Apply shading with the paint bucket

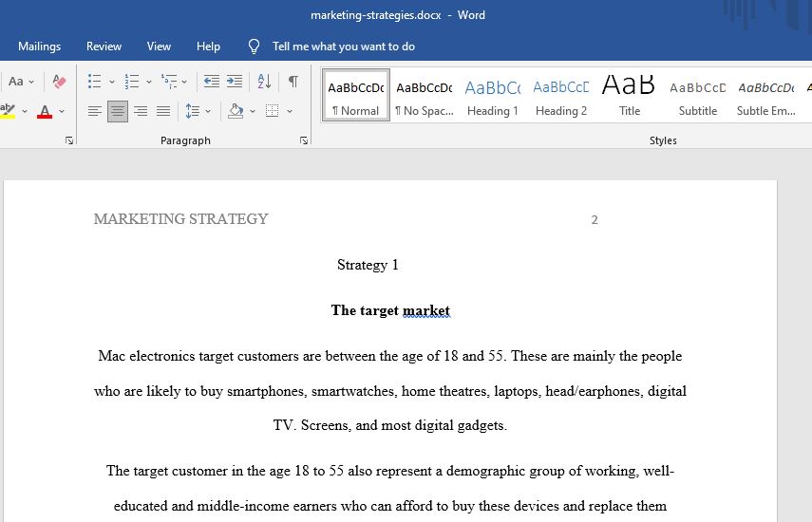[236, 111]
